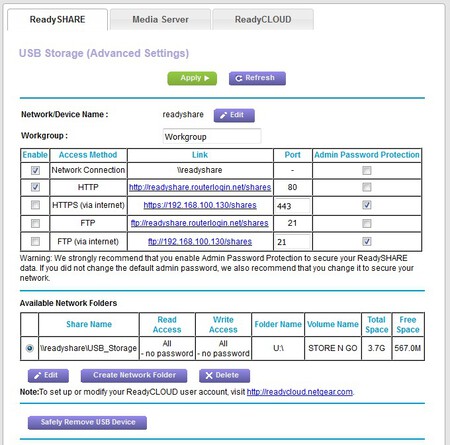
Task: Open the https://192.168.100.130/shares link
Action: pyautogui.click(x=200, y=205)
